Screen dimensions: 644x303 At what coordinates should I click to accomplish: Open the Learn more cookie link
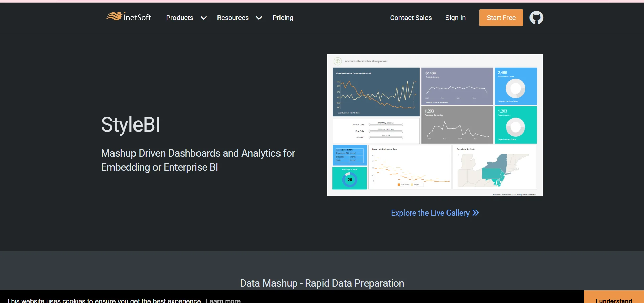(x=223, y=300)
